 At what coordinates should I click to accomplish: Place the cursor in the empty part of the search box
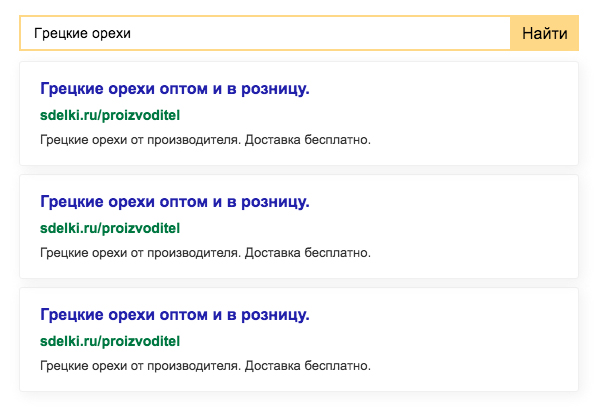click(321, 33)
